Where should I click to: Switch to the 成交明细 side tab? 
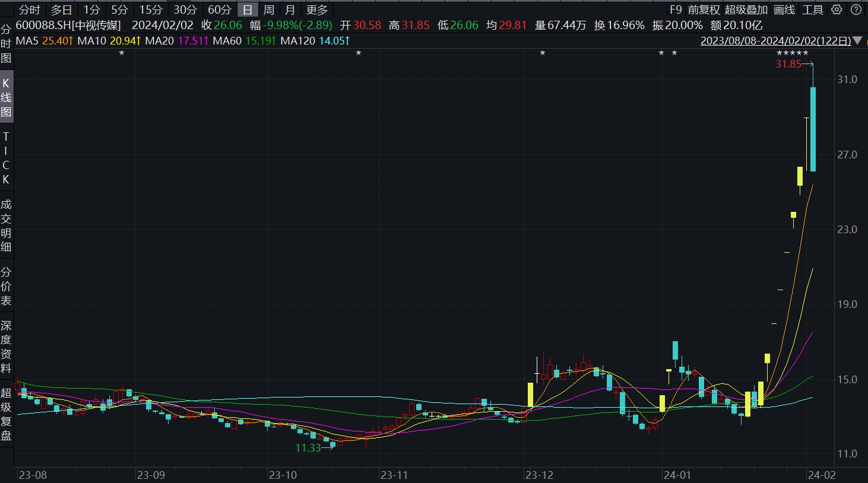click(6, 225)
